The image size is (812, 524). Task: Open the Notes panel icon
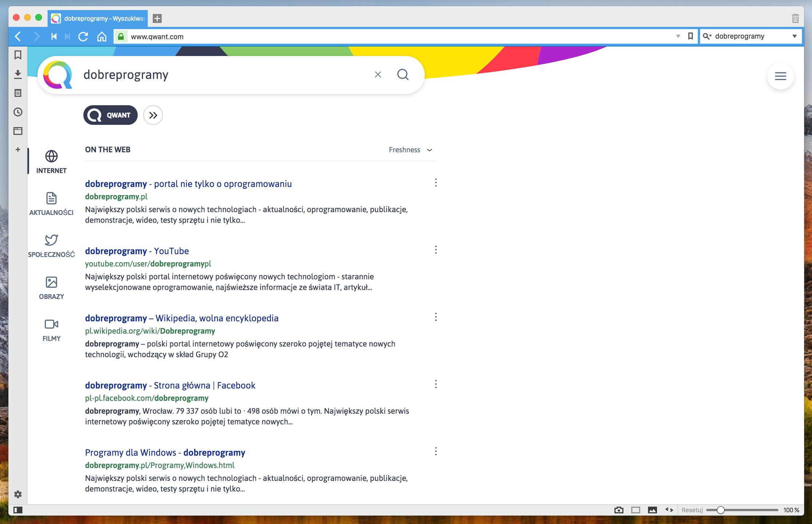point(18,93)
